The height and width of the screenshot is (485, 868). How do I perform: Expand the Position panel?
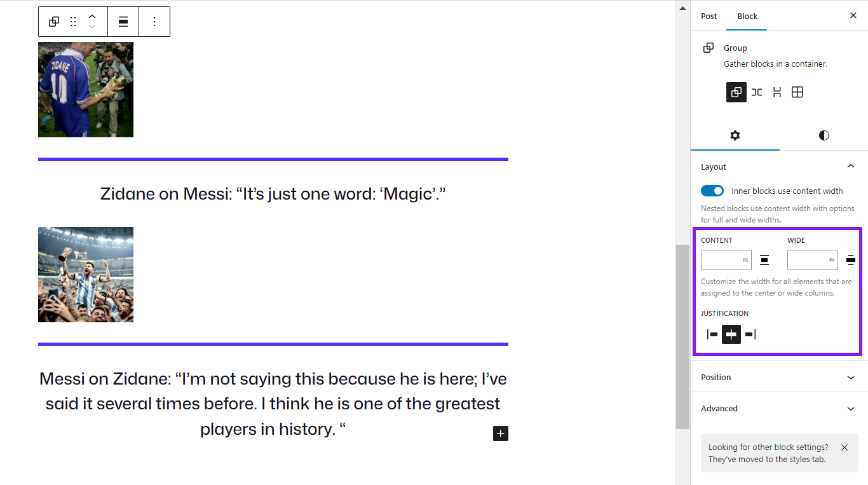(779, 377)
